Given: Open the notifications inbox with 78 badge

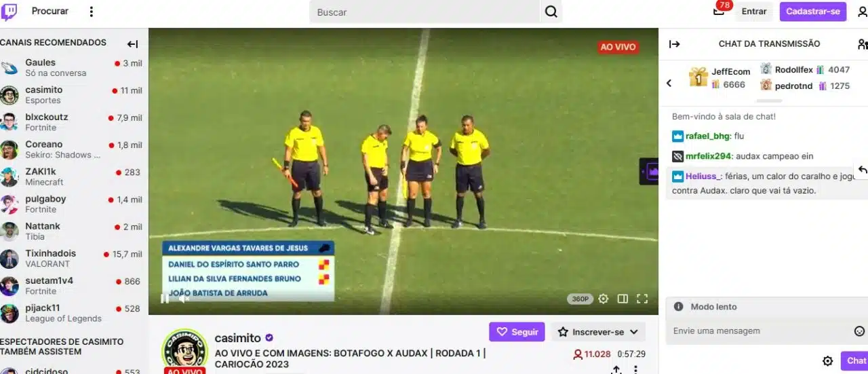Looking at the screenshot, I should point(719,11).
